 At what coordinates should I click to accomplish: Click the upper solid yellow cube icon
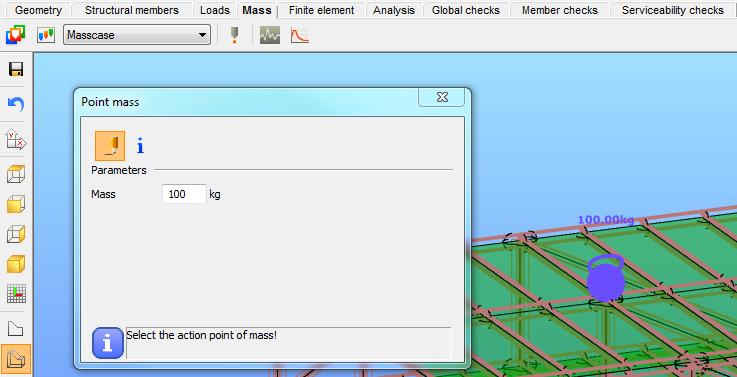[16, 204]
